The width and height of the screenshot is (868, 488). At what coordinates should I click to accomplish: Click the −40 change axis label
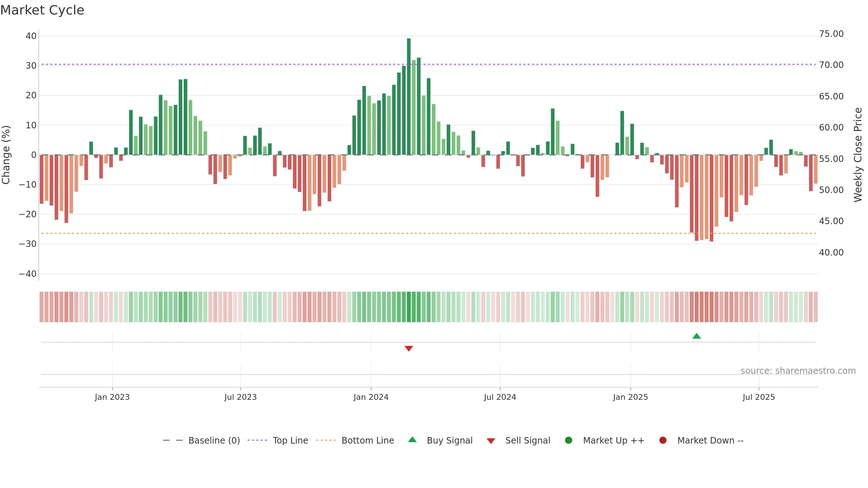pos(28,274)
